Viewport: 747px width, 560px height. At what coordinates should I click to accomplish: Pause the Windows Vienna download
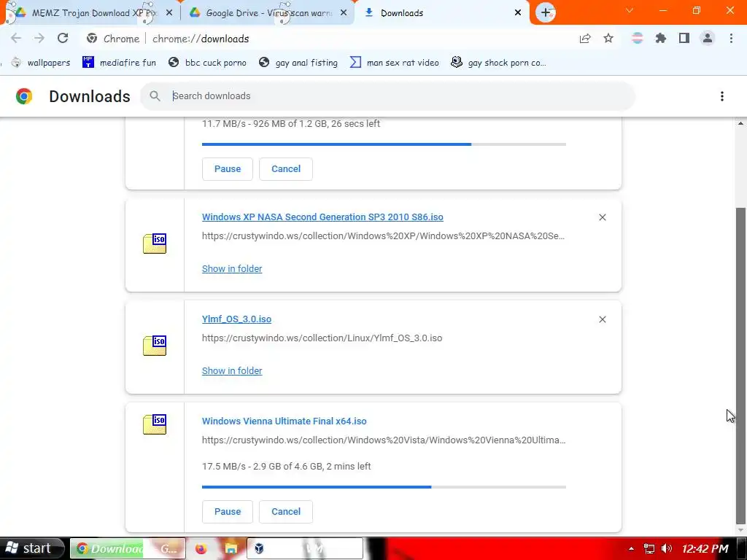tap(228, 511)
